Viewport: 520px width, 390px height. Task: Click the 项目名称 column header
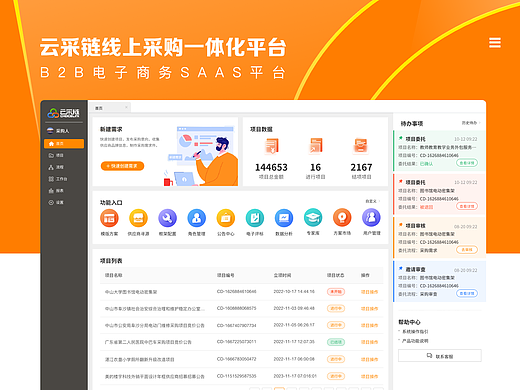[114, 275]
